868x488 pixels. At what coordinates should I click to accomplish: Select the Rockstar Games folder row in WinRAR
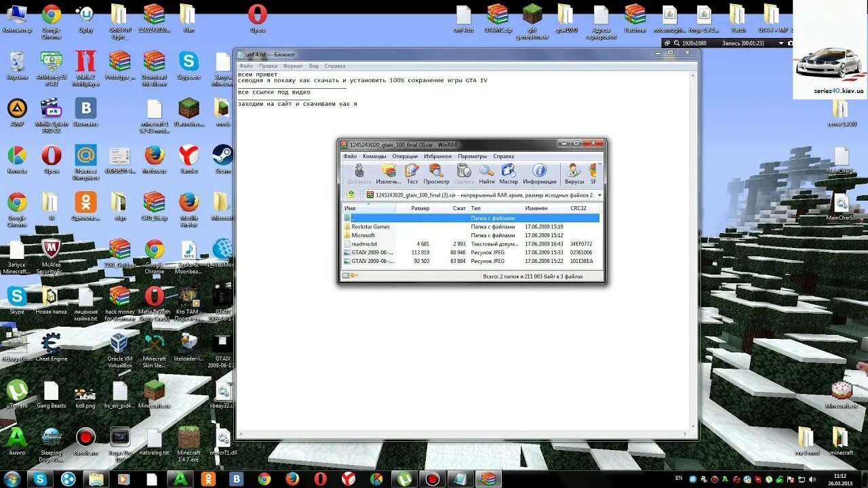[471, 226]
